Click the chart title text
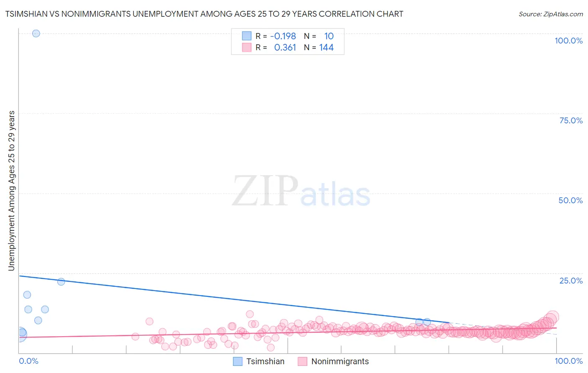Screen dimensions: 588x373 [204, 14]
